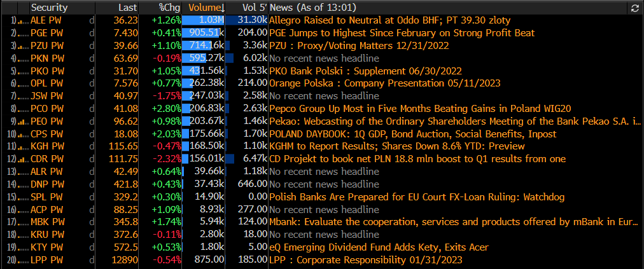The width and height of the screenshot is (644, 269).
Task: Select the SPL PW security
Action: pos(47,197)
